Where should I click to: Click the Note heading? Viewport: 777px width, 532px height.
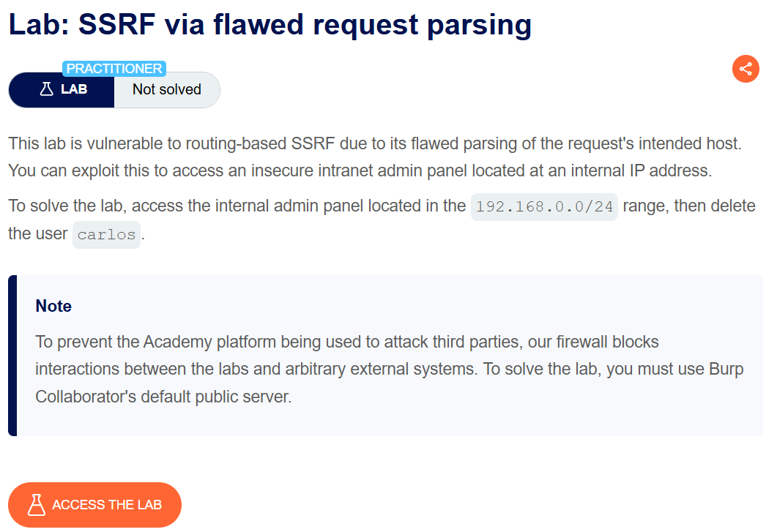tap(53, 306)
